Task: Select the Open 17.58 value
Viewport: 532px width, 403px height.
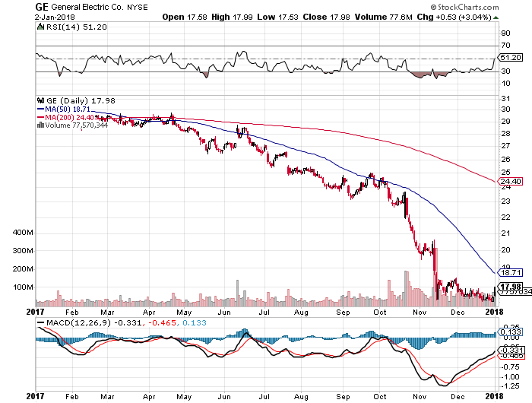Action: [x=184, y=17]
